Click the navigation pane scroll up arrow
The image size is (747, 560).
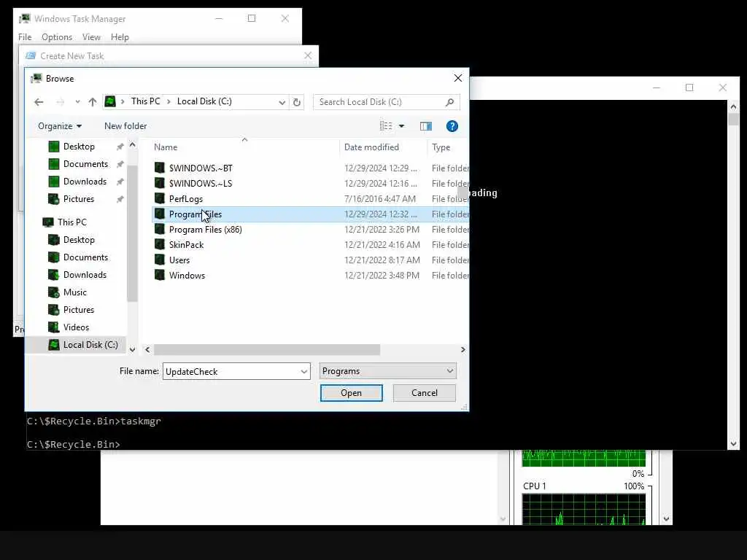click(133, 145)
